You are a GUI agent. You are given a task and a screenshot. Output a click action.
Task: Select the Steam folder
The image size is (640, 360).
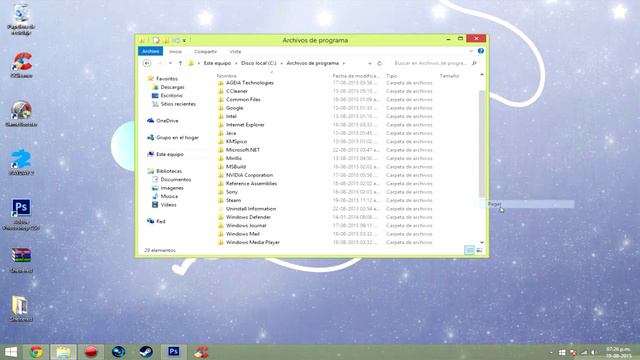click(233, 200)
